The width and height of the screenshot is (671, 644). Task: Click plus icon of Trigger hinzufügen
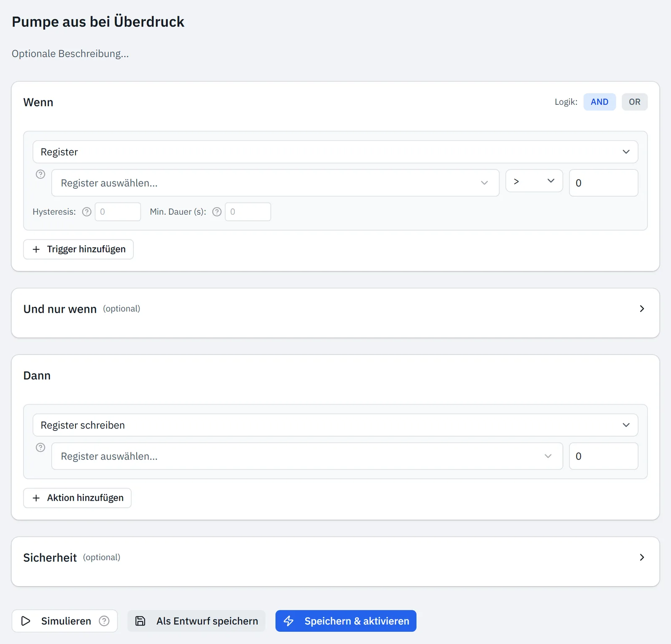(x=36, y=249)
